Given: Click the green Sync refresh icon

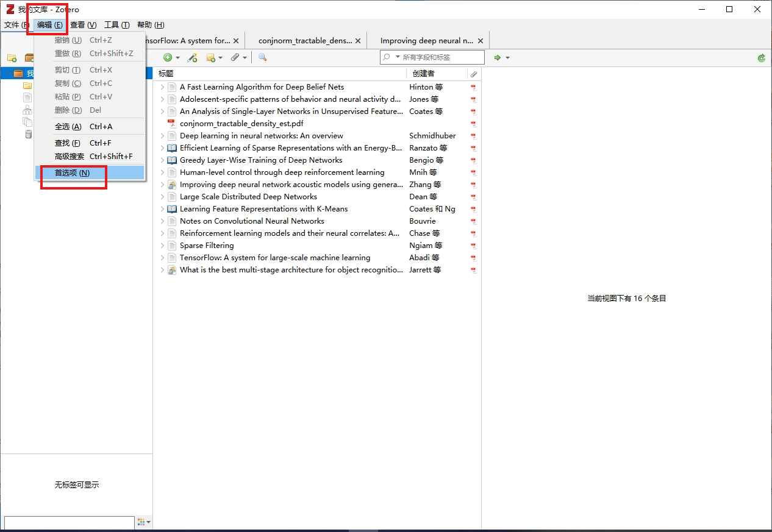Looking at the screenshot, I should [x=761, y=58].
